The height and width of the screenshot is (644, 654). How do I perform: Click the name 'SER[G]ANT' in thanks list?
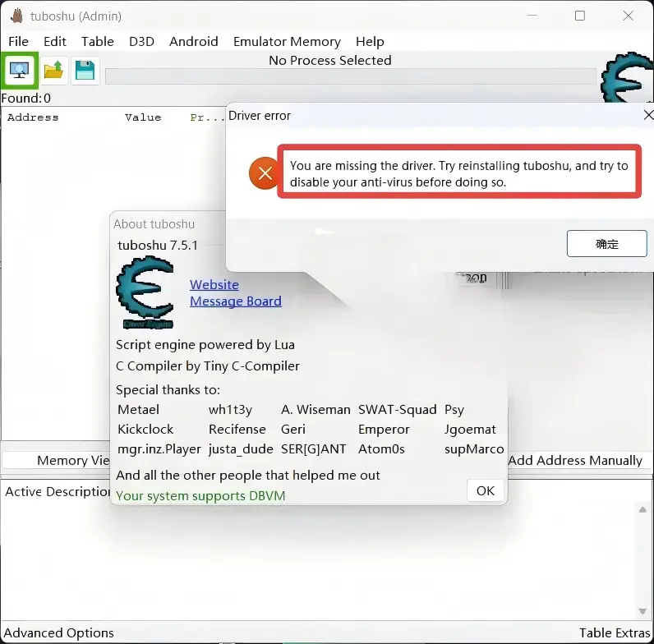pyautogui.click(x=314, y=449)
